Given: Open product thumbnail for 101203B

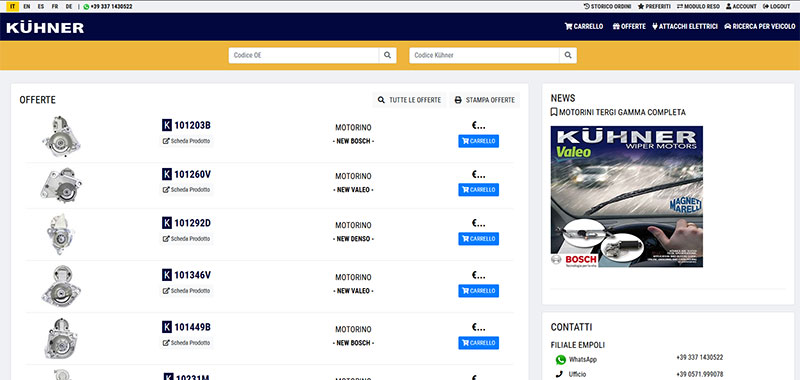Looking at the screenshot, I should 61,136.
